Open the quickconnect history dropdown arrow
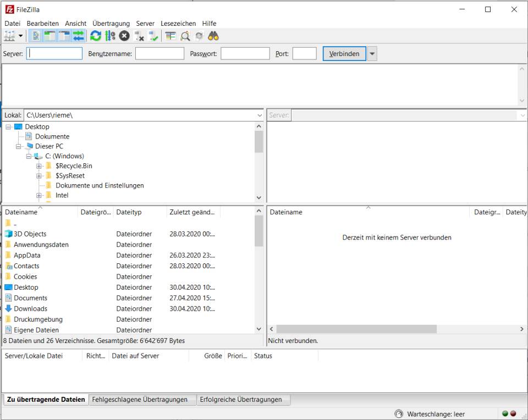This screenshot has height=420, width=528. click(372, 53)
